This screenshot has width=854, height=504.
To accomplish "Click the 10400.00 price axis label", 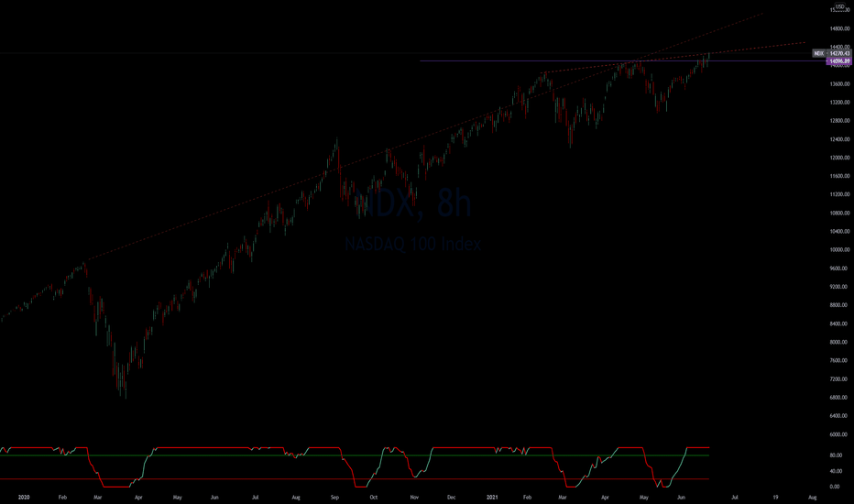I will (839, 232).
